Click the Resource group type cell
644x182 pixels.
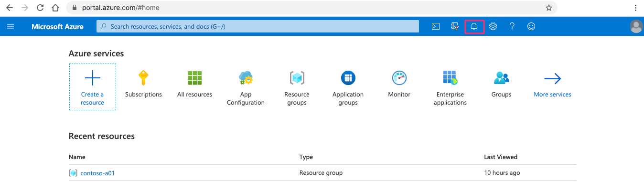(321, 173)
